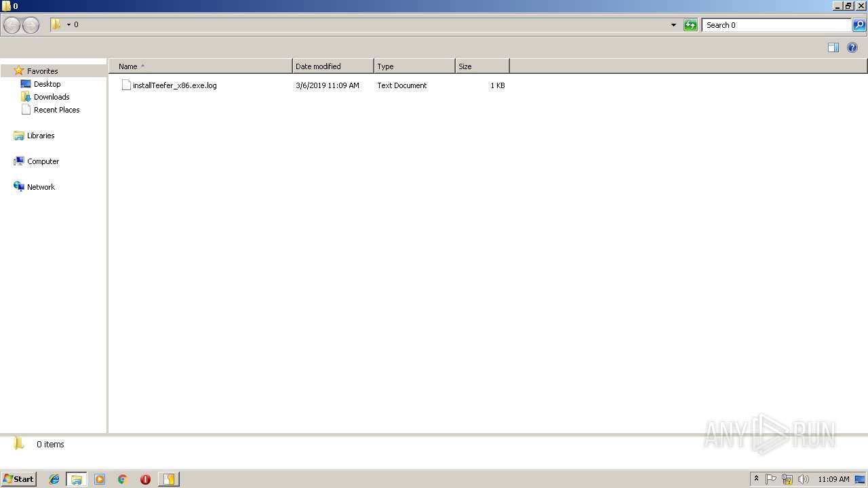This screenshot has height=488, width=868.
Task: Open Windows Media Player from the taskbar
Action: (x=100, y=479)
